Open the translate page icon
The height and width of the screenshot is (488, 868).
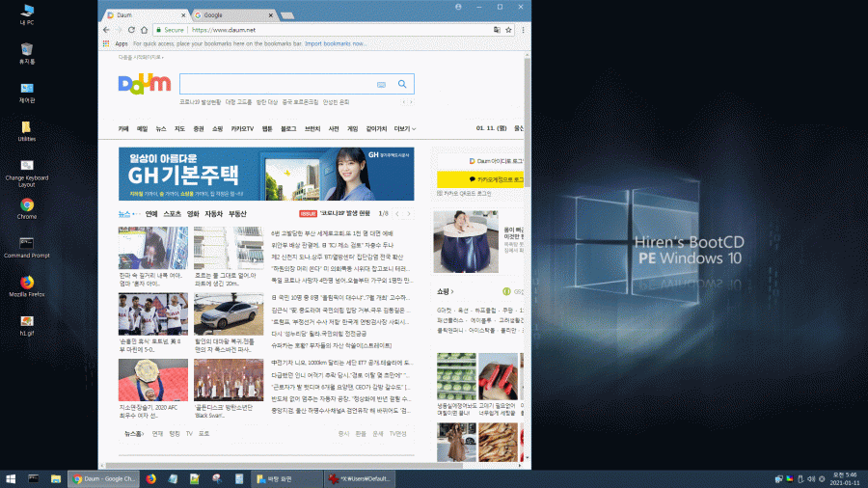497,30
